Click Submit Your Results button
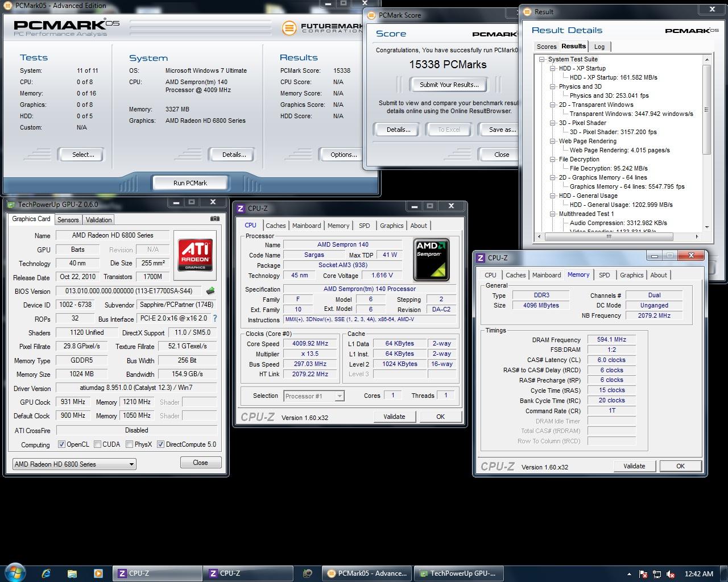This screenshot has height=582, width=728. point(449,85)
